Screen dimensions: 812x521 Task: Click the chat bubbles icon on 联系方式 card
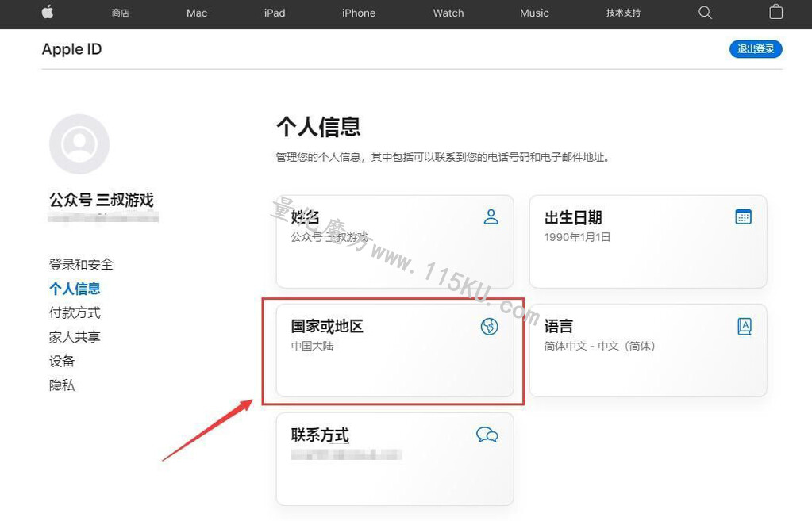tap(487, 435)
